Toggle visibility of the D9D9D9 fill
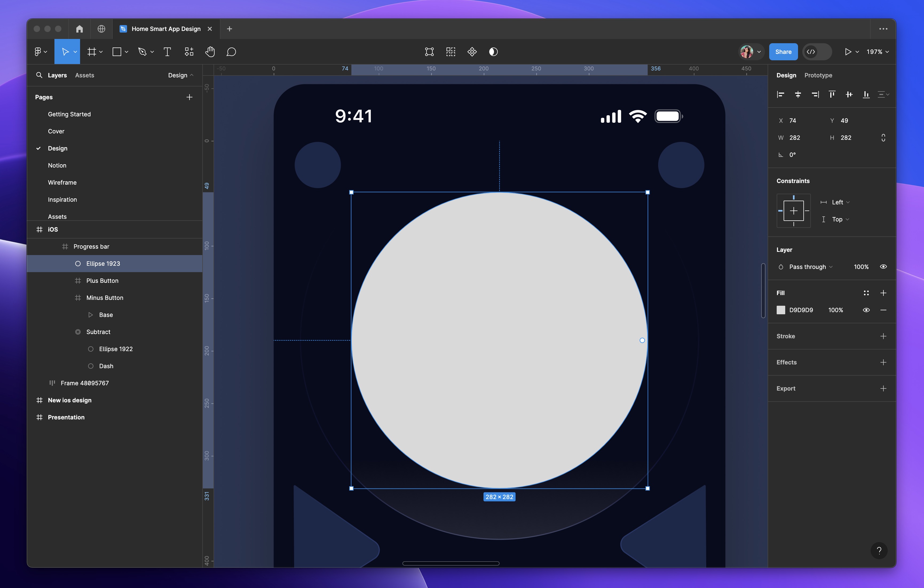The width and height of the screenshot is (924, 588). [x=866, y=310]
